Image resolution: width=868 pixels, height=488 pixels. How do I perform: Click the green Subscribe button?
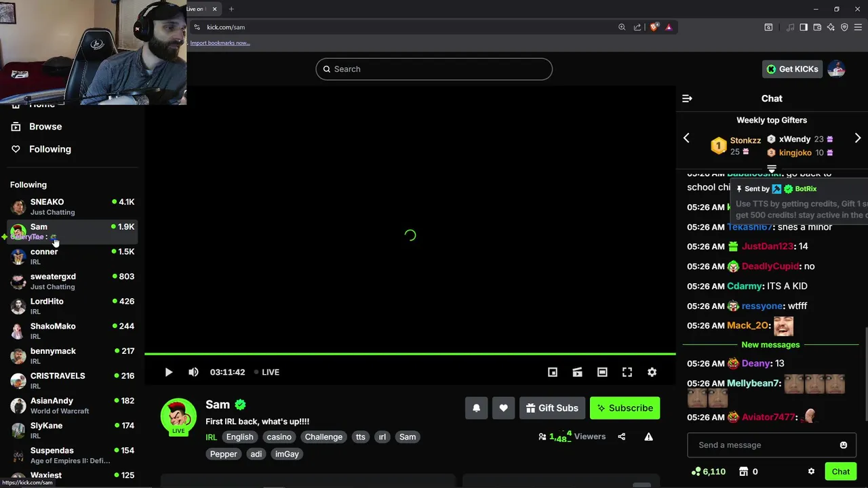[x=625, y=408]
